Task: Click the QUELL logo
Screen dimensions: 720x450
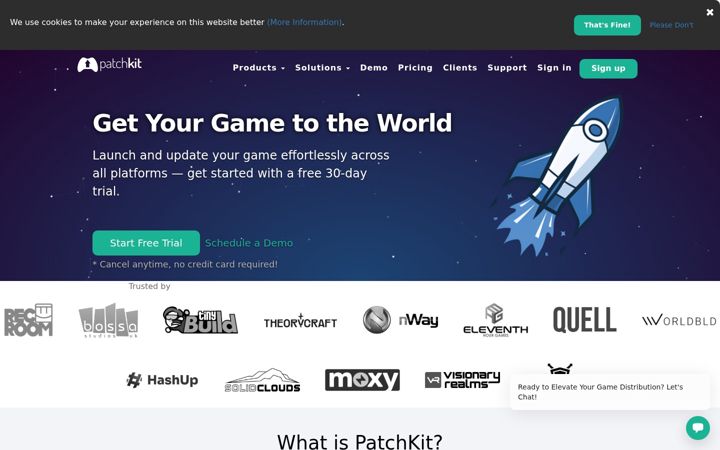Action: (585, 320)
